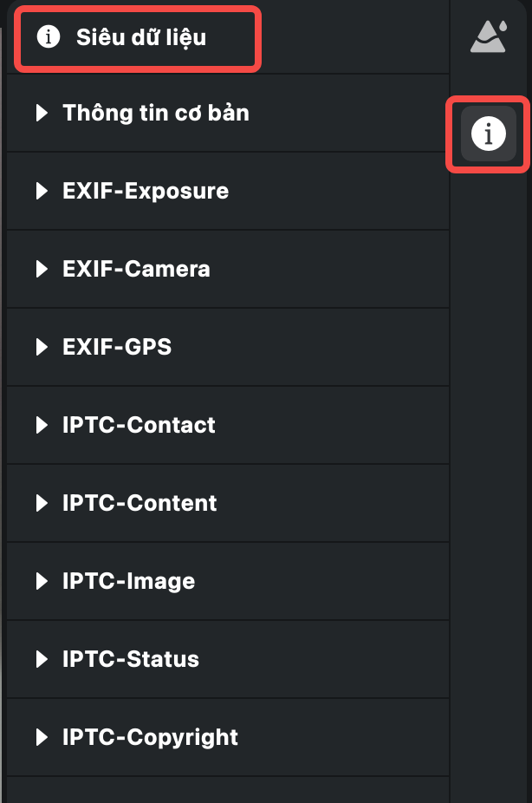Click the info icon beside Siêu dữ liệu
The width and height of the screenshot is (532, 803).
coord(49,37)
